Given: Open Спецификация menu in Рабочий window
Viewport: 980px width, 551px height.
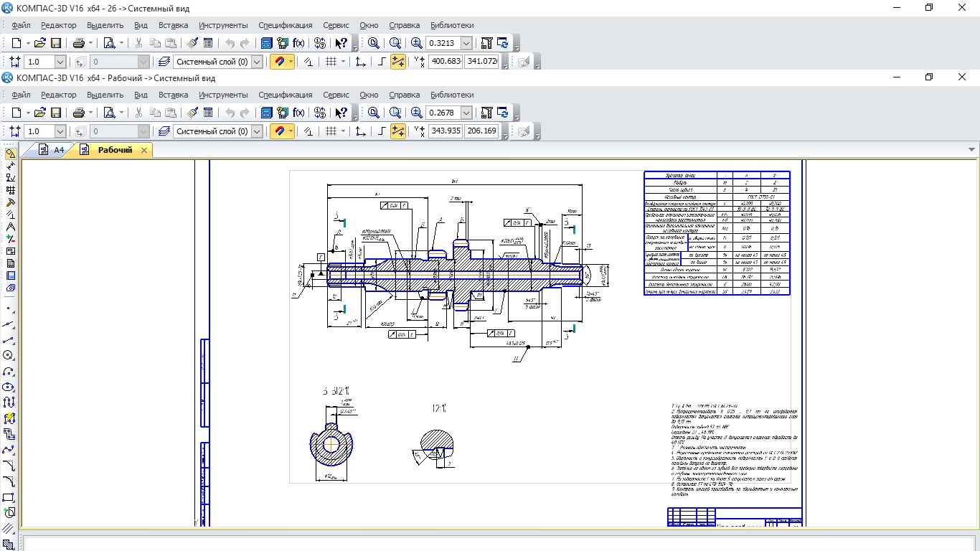Looking at the screenshot, I should coord(286,95).
